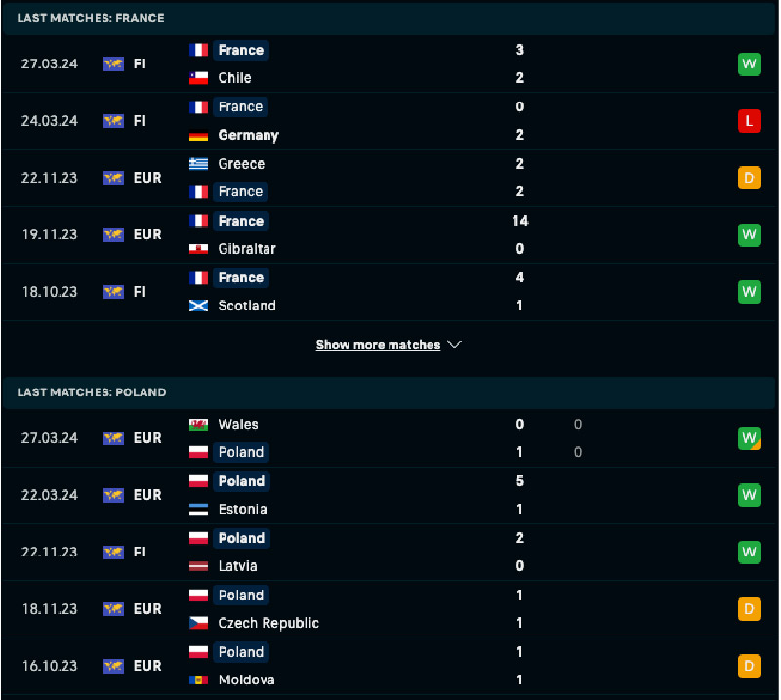
Task: Click the Last Matches: Poland header
Action: point(92,392)
